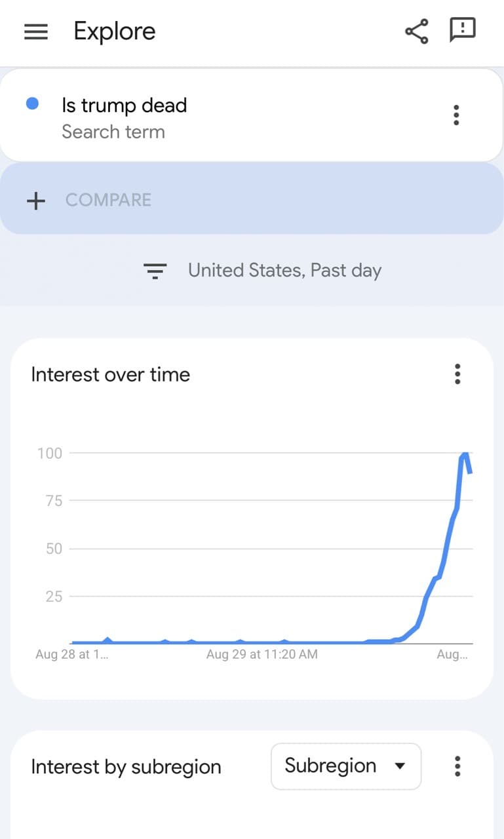Click the 'Aug 29 at 11:20 AM' axis label

[262, 654]
